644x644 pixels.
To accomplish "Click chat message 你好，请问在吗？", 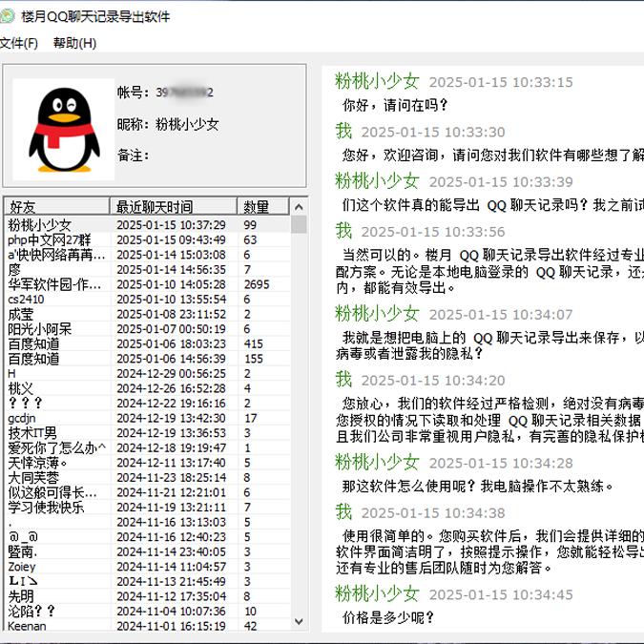I will 395,105.
